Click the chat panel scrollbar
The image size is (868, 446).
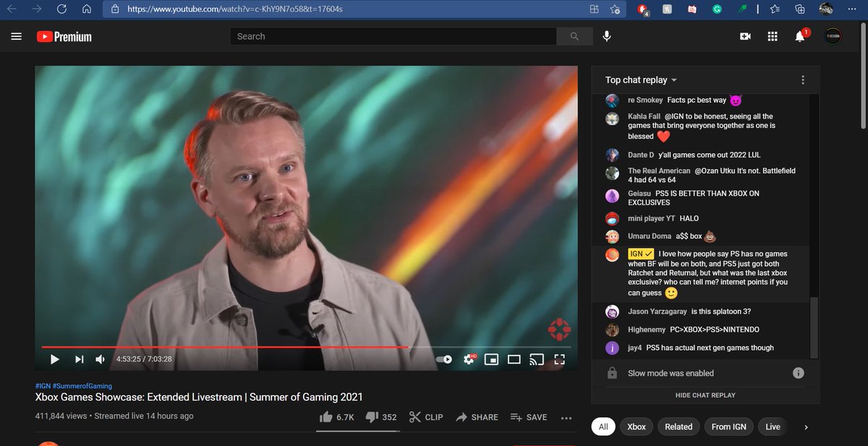pyautogui.click(x=815, y=327)
